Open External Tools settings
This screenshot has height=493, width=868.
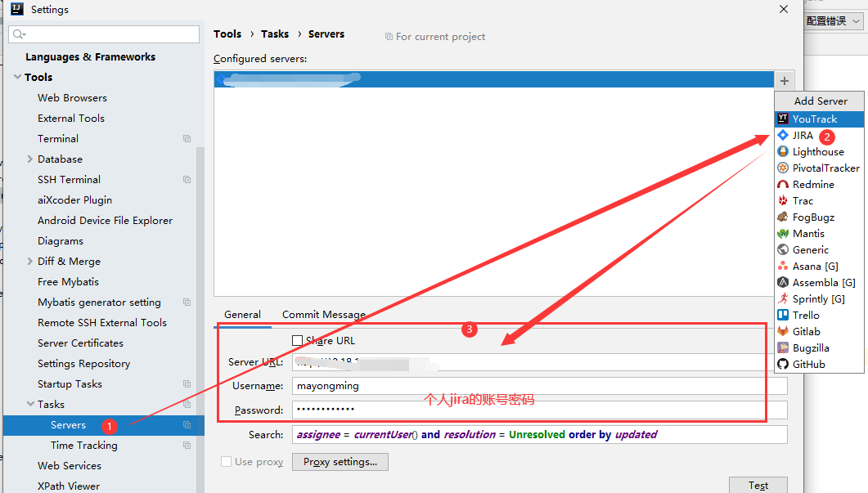point(71,119)
